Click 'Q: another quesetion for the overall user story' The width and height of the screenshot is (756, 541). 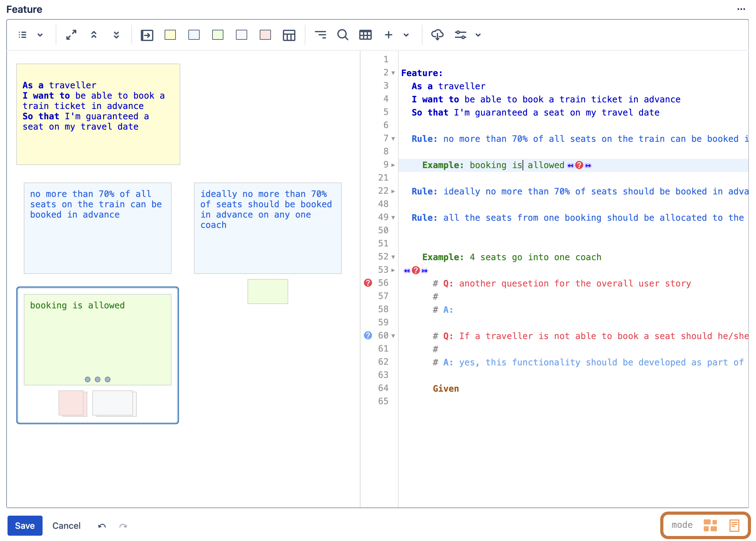pos(567,283)
